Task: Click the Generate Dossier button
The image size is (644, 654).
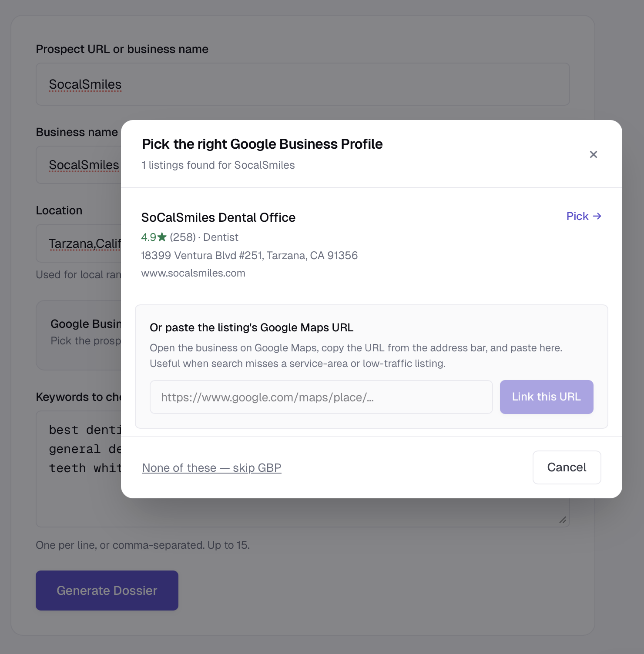Action: point(107,590)
